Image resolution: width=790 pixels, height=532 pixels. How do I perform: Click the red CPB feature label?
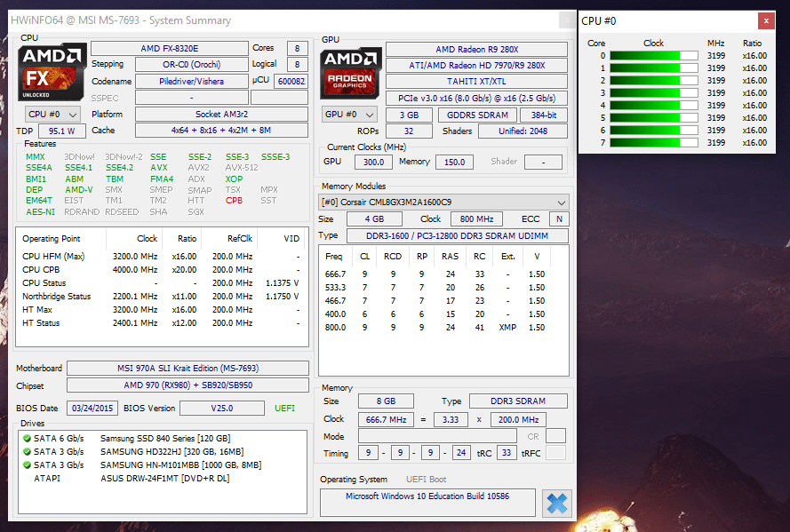234,201
